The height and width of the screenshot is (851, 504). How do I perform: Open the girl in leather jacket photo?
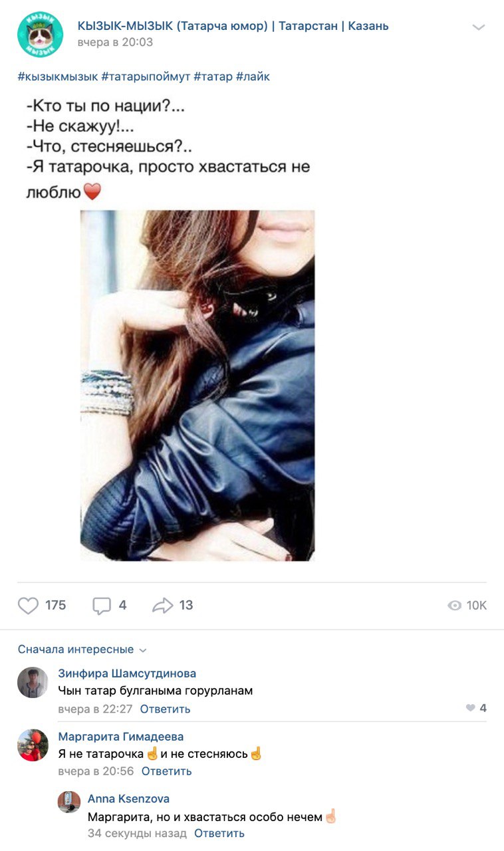(197, 386)
